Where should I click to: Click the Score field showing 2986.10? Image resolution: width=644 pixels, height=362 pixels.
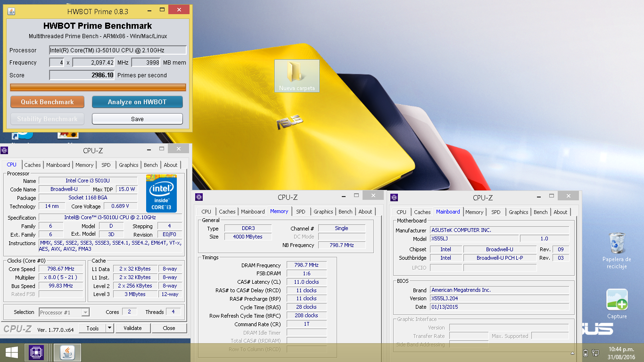[x=82, y=75]
